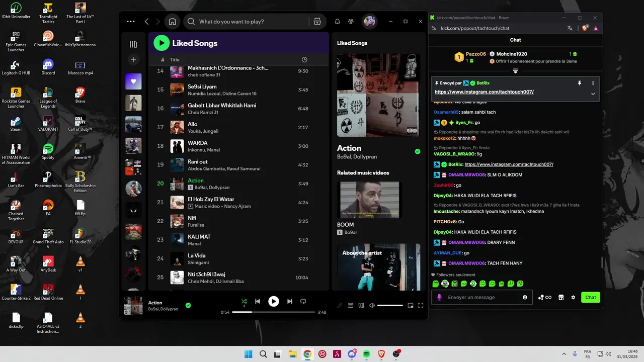
Task: Select the track La Vida
Action: click(238, 258)
